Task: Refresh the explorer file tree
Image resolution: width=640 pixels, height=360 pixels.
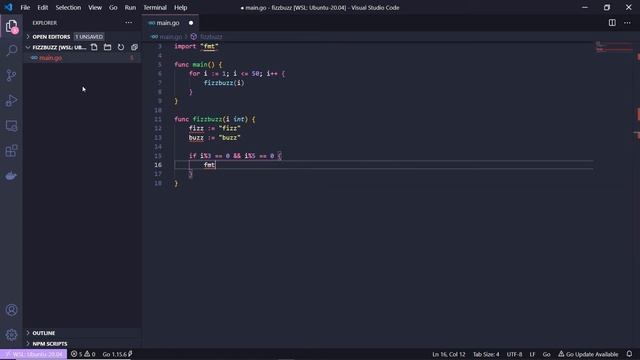Action: 121,47
